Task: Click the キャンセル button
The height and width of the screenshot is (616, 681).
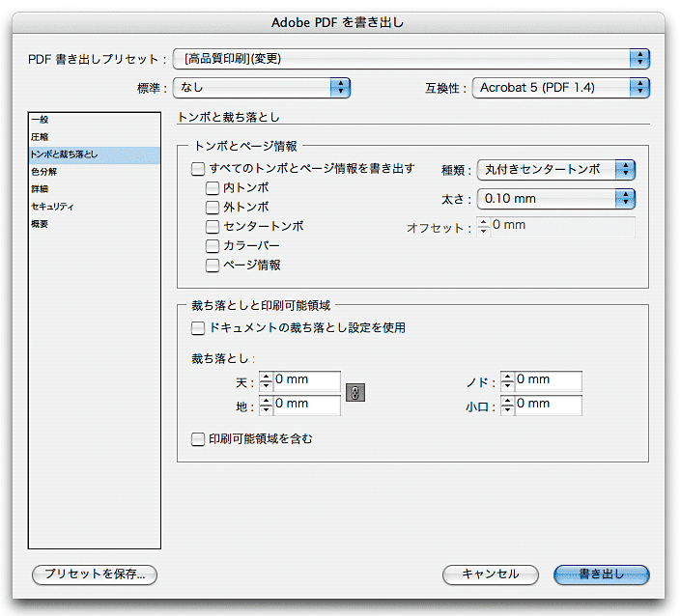Action: (491, 574)
